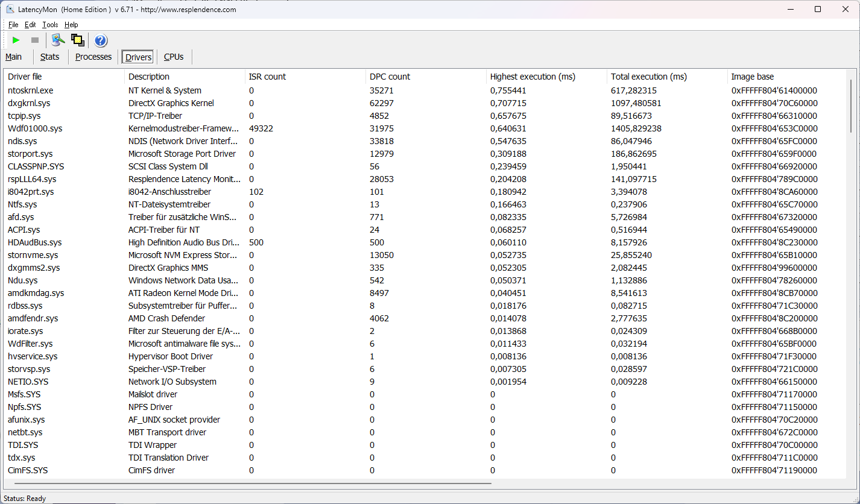Open the Tools menu
The height and width of the screenshot is (504, 860).
pyautogui.click(x=50, y=25)
